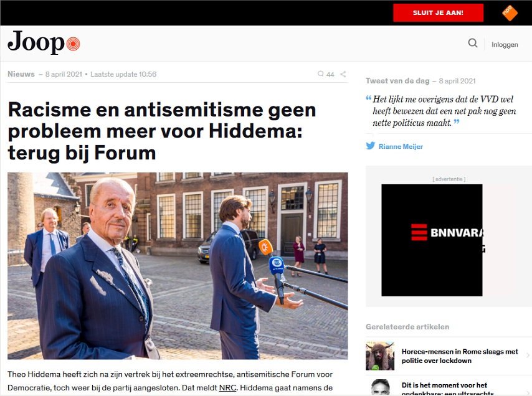Click the share icon next to comment count
The image size is (532, 396).
(x=343, y=74)
